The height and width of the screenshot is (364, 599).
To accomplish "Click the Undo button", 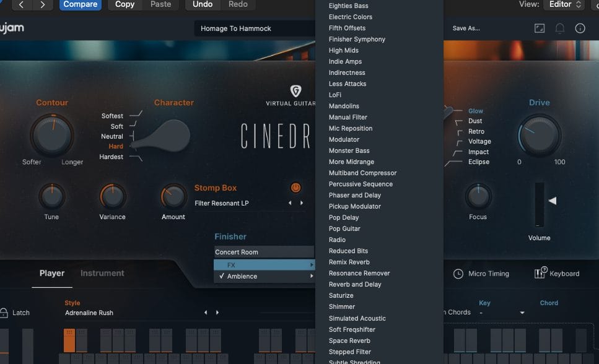I will pos(202,4).
